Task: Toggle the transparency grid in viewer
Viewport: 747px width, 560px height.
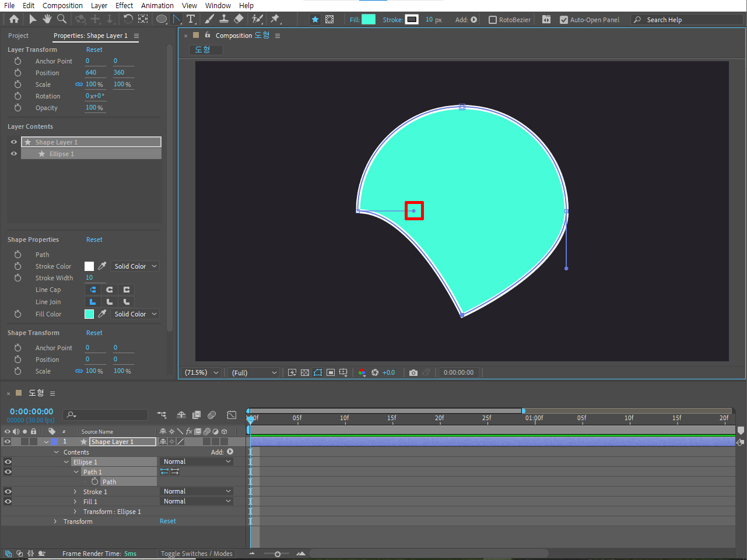Action: (305, 372)
